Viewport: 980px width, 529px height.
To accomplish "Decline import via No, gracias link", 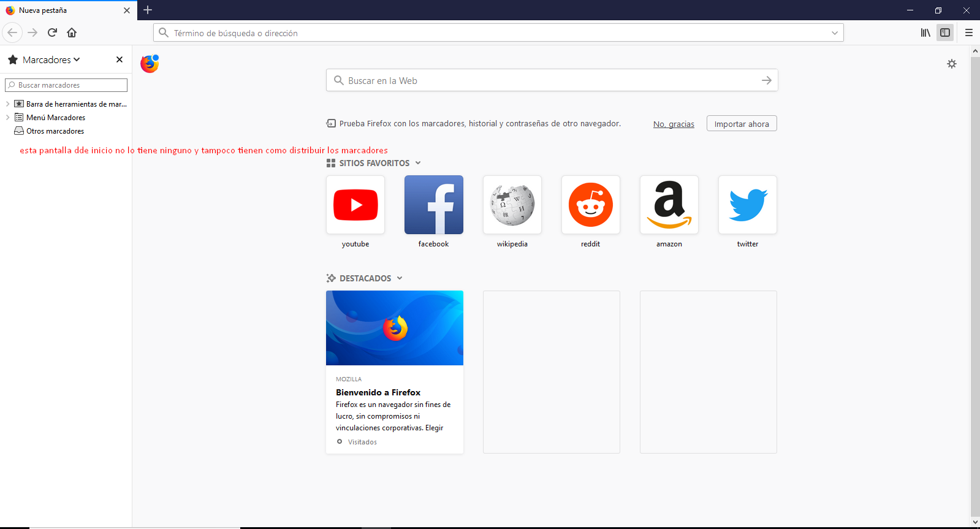I will (674, 124).
